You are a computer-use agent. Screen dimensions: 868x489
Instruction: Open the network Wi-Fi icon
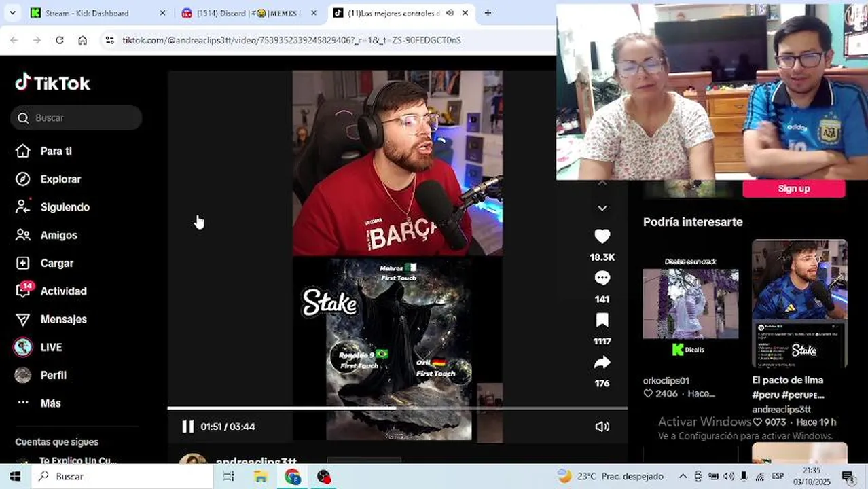point(760,476)
